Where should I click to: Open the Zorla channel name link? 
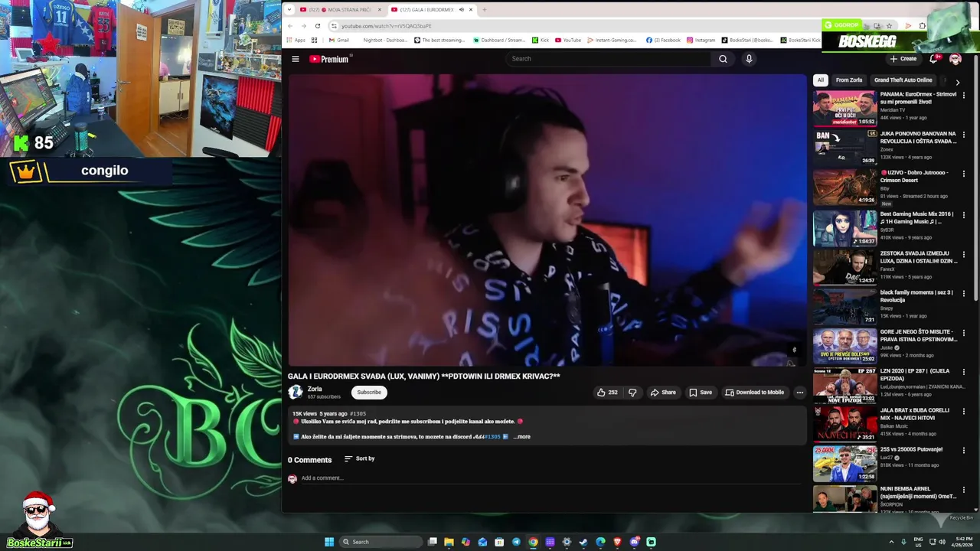click(315, 389)
